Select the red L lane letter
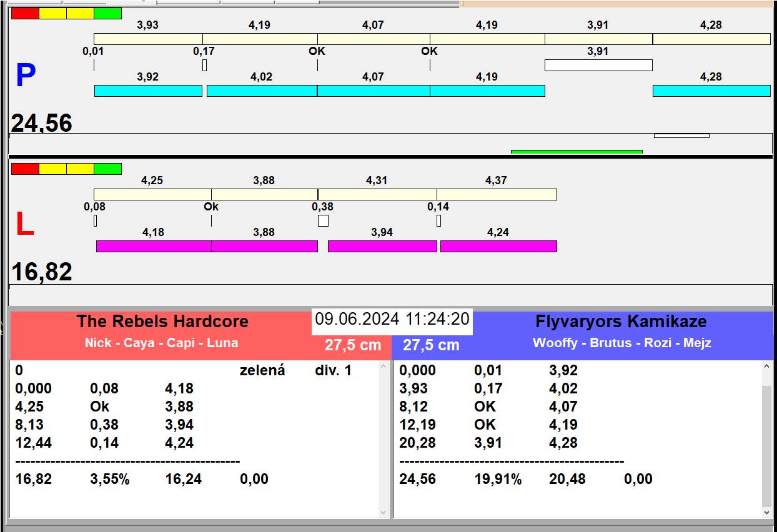This screenshot has height=532, width=777. pyautogui.click(x=24, y=225)
